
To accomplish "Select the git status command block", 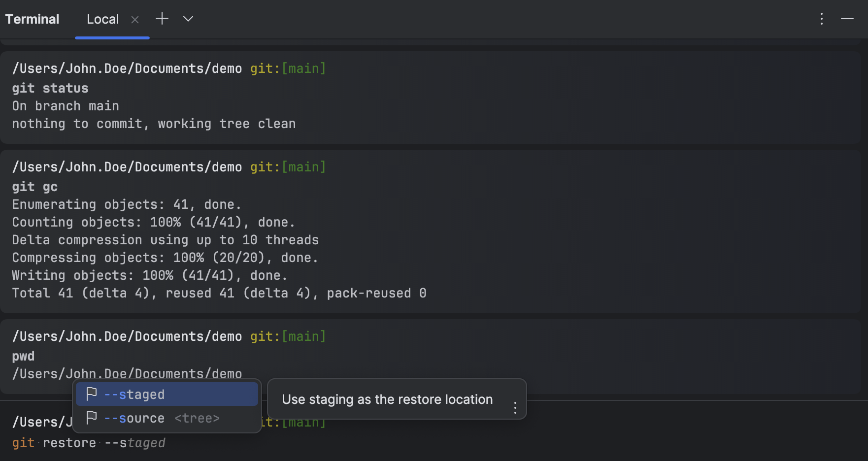I will [x=197, y=96].
